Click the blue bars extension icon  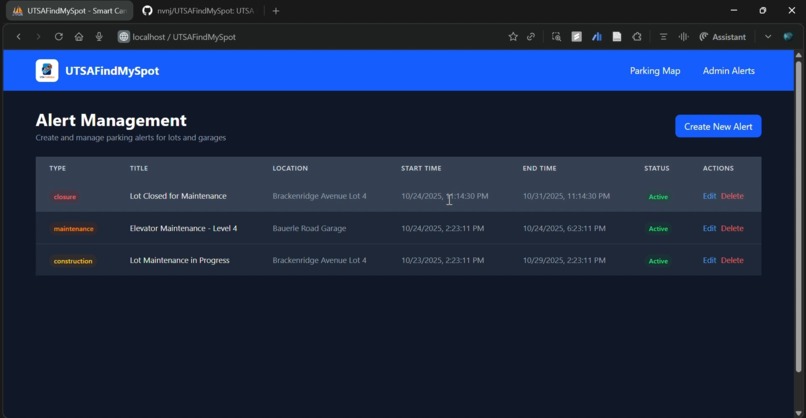pos(597,37)
